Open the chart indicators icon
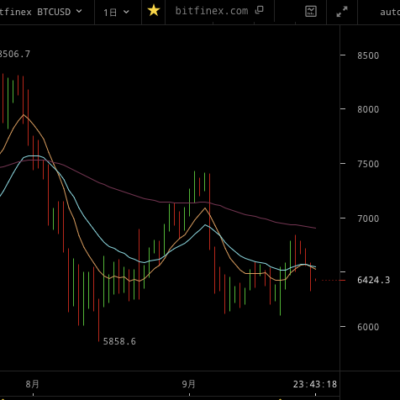The height and width of the screenshot is (400, 400). (311, 12)
